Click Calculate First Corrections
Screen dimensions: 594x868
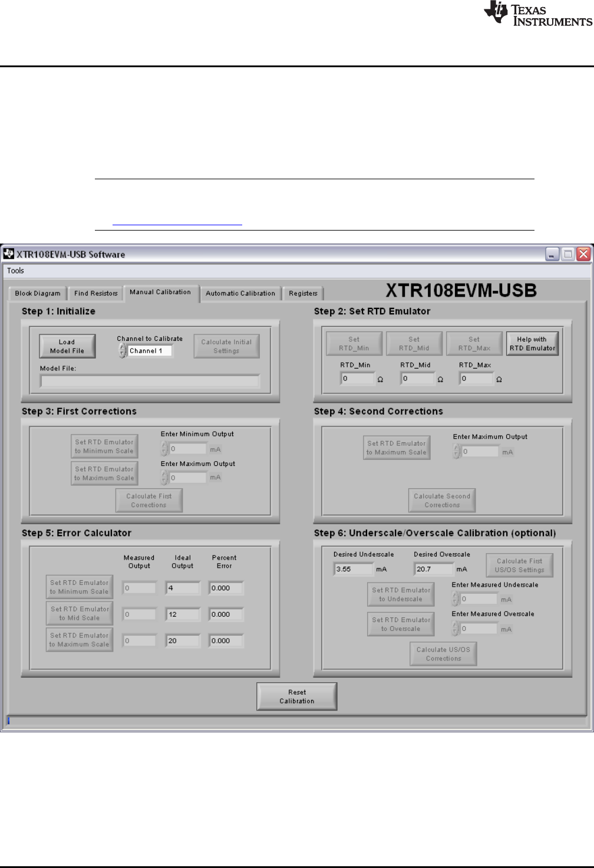[149, 501]
